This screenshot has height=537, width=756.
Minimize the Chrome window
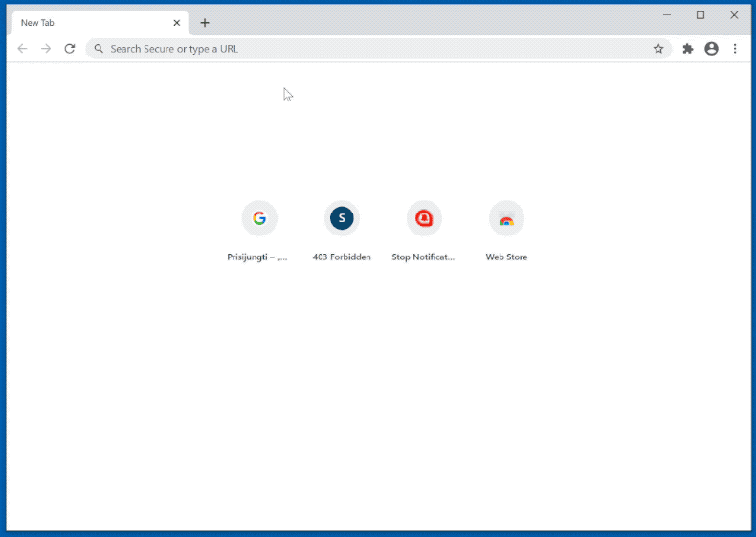667,15
